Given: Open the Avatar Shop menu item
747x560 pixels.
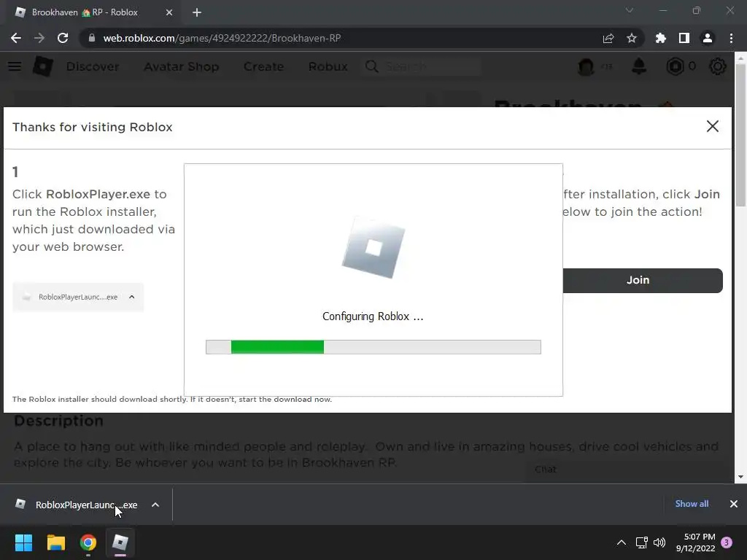Looking at the screenshot, I should click(182, 66).
